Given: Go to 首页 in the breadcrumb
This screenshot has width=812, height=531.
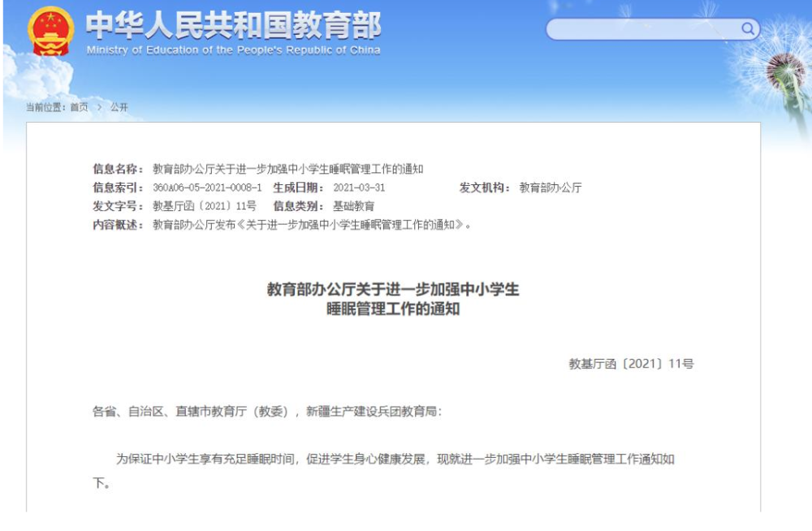Looking at the screenshot, I should click(80, 107).
